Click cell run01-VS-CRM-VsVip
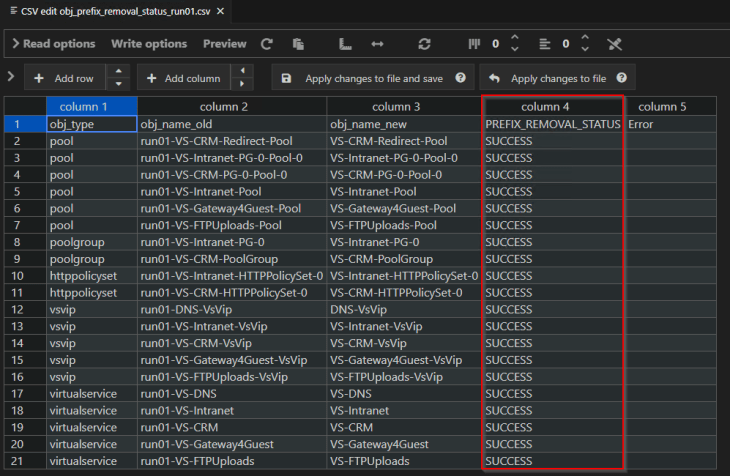The image size is (730, 476). (x=232, y=343)
